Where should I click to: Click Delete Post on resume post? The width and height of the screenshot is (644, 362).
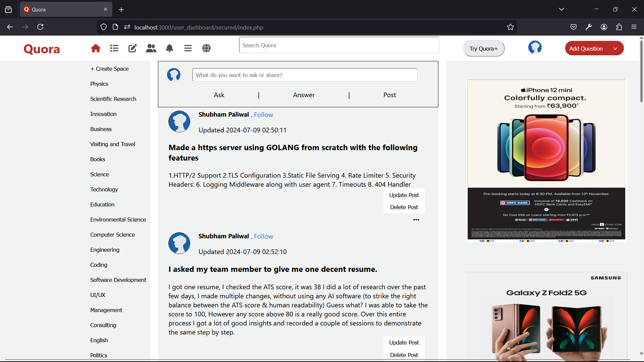[404, 355]
